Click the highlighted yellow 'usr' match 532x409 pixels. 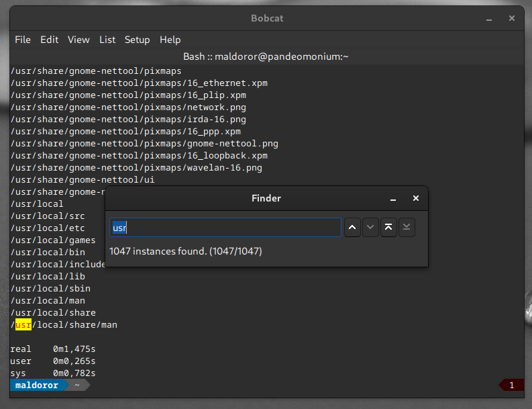tap(23, 325)
